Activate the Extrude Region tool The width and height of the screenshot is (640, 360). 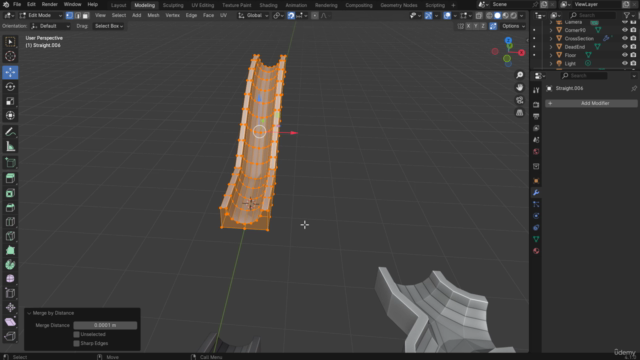[10, 178]
